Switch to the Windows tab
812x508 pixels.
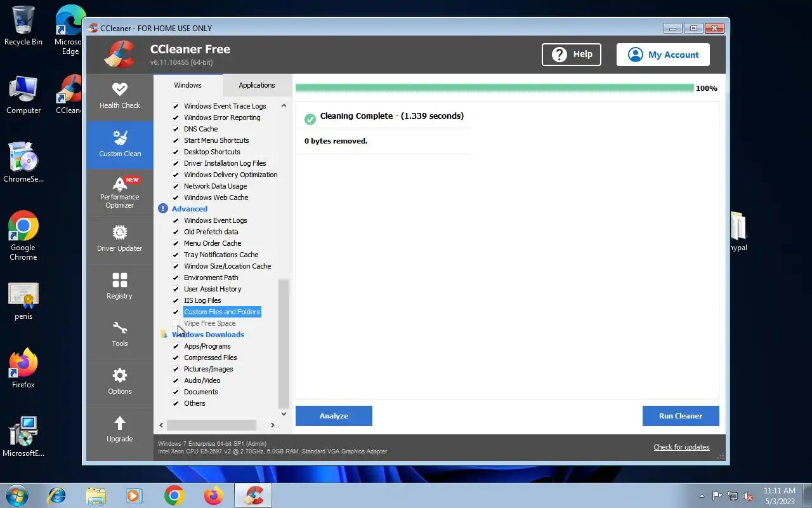coord(188,85)
